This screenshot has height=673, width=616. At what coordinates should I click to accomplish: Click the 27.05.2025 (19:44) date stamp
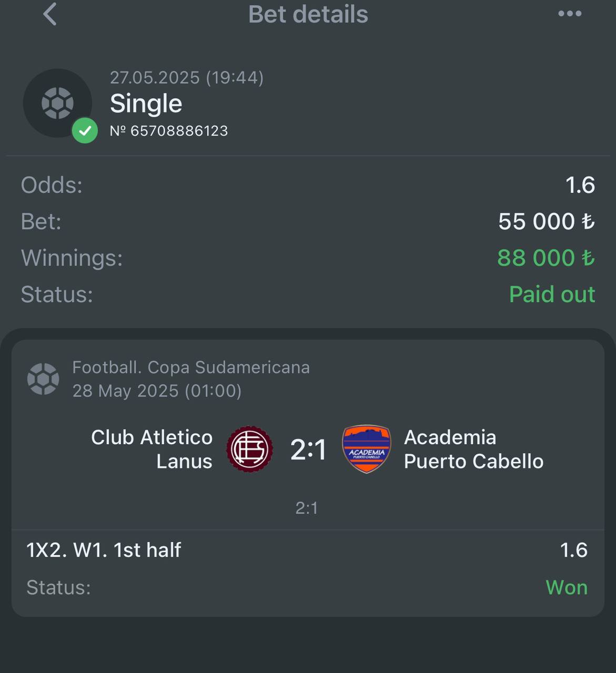pos(187,78)
